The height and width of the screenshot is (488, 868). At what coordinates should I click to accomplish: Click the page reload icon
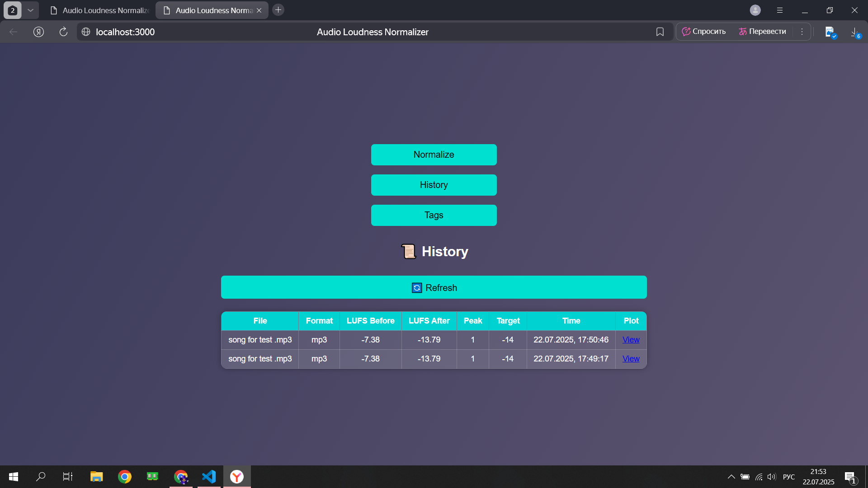click(63, 32)
